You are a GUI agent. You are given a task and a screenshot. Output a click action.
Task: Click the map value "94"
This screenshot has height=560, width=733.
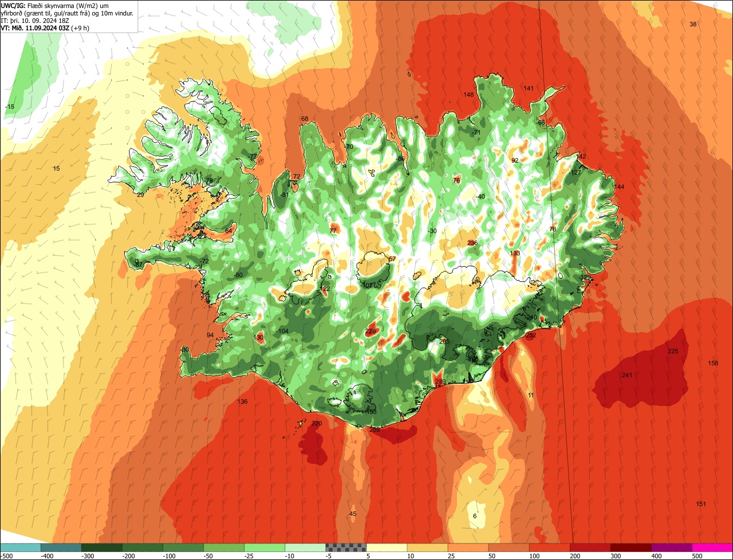[x=210, y=335]
